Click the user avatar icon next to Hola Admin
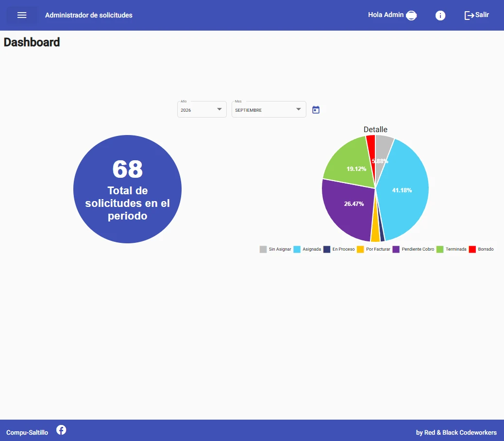 tap(411, 15)
